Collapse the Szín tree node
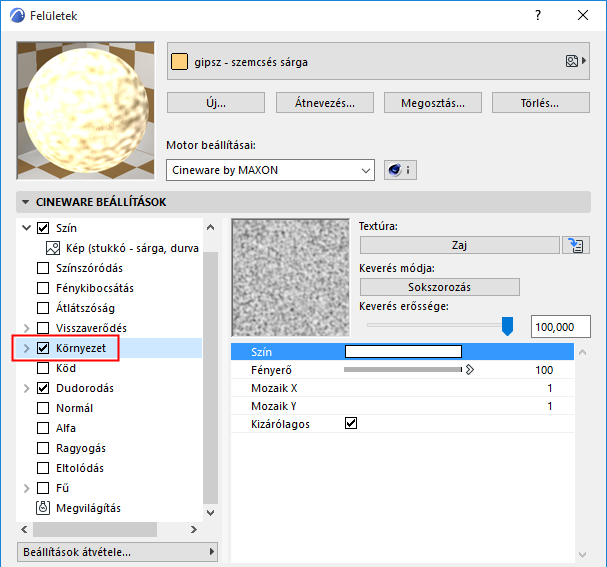Screen dimensions: 607x567 tap(26, 228)
